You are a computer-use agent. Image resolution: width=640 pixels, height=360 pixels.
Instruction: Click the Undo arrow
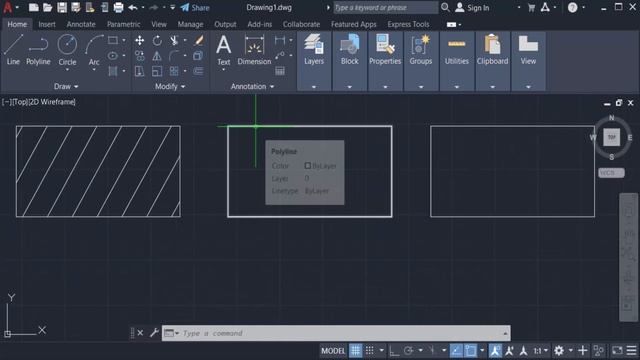[133, 7]
